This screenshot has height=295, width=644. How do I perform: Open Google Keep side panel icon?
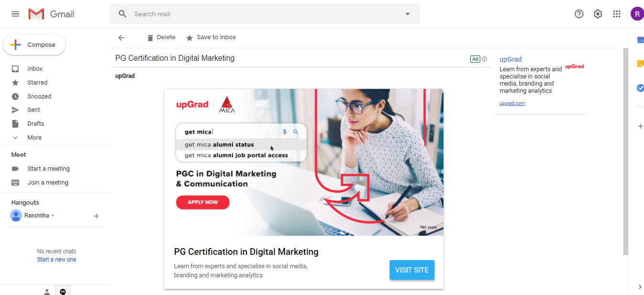640,64
